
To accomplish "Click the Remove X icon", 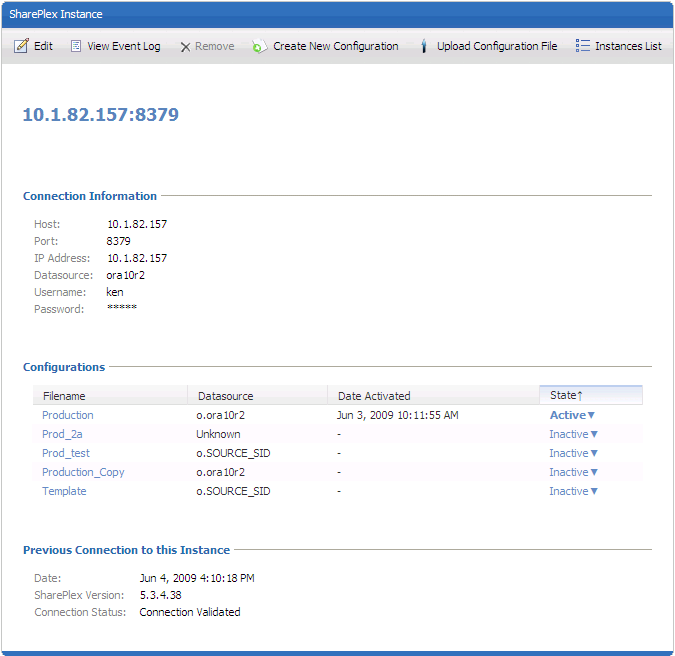I will [x=185, y=47].
